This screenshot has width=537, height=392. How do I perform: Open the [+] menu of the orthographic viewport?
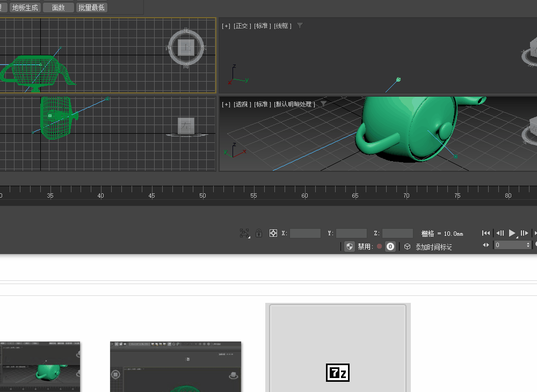coord(226,26)
